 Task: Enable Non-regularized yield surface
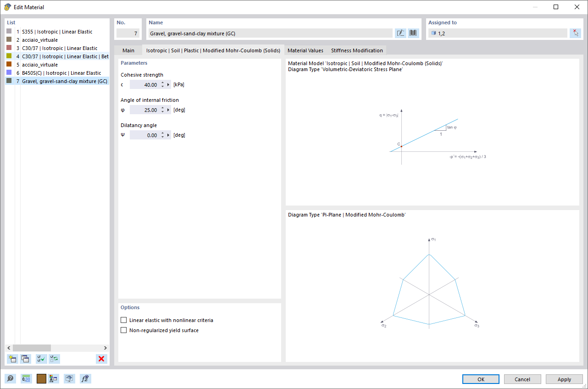[x=124, y=330]
